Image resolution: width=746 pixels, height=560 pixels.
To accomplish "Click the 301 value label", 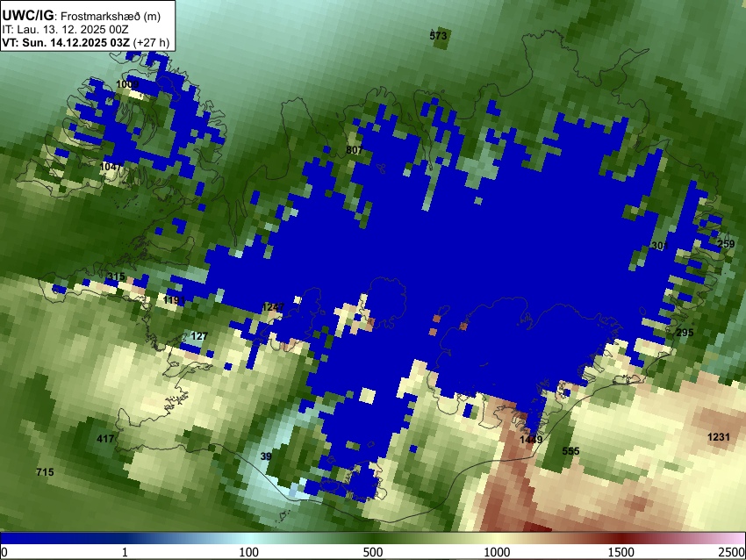I will pos(660,246).
